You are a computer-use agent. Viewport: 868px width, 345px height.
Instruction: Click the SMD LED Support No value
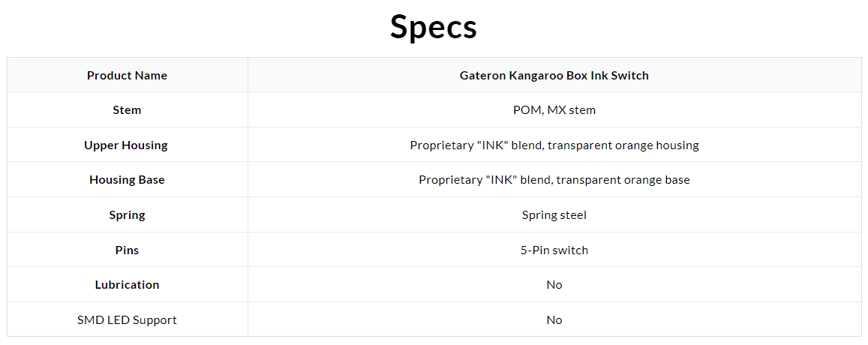point(554,319)
